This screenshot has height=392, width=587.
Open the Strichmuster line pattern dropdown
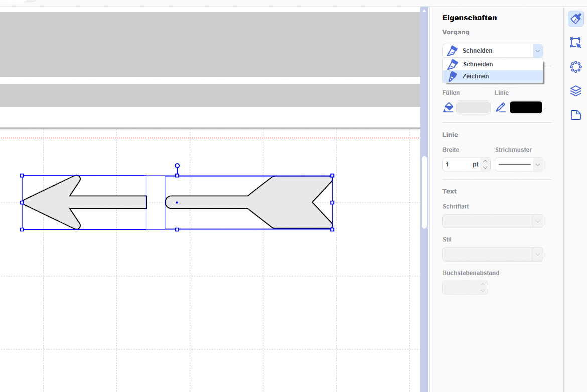519,165
